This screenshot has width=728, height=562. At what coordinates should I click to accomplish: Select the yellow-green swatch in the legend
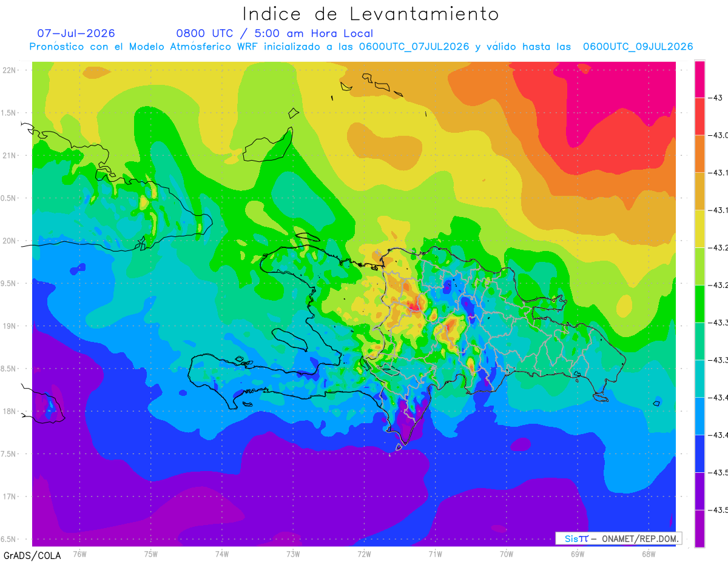[x=699, y=266]
